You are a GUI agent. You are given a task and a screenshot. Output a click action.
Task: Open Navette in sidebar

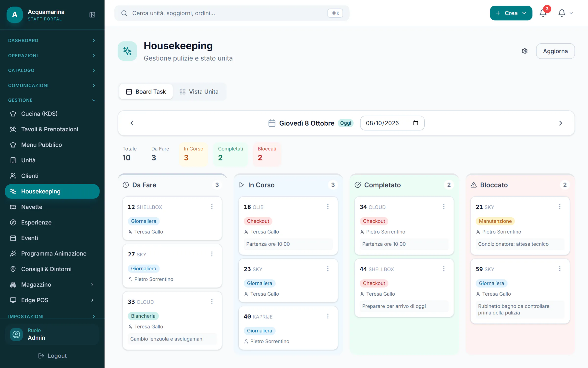click(52, 207)
